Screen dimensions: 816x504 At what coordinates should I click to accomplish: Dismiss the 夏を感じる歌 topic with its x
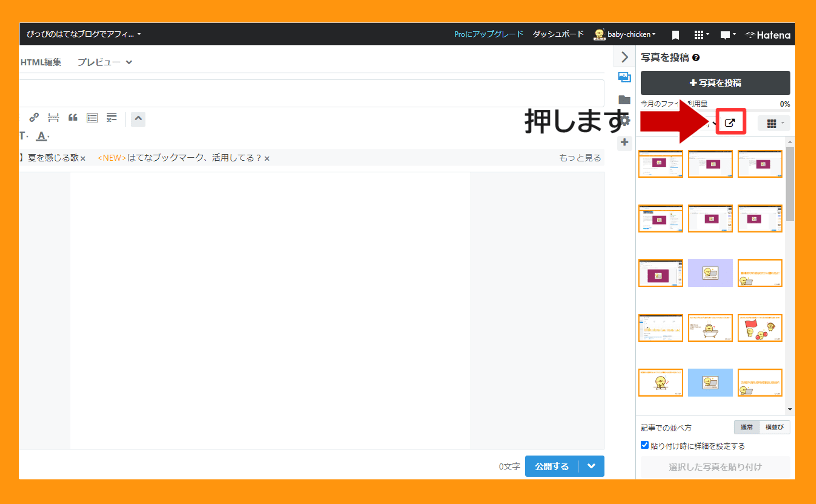tap(83, 158)
